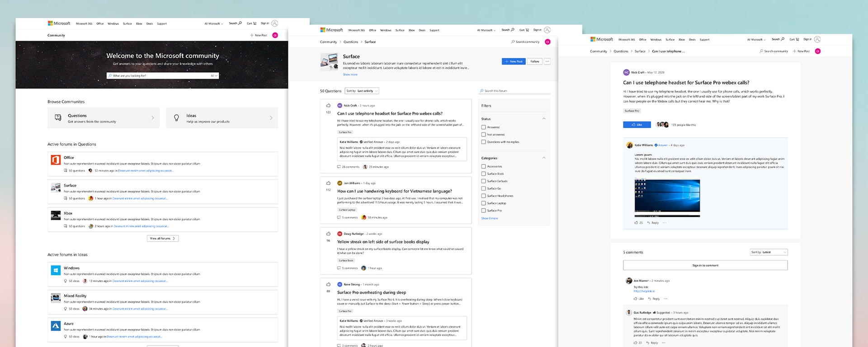Viewport: 868px width, 347px height.
Task: Check the Not answered status filter
Action: pyautogui.click(x=484, y=135)
